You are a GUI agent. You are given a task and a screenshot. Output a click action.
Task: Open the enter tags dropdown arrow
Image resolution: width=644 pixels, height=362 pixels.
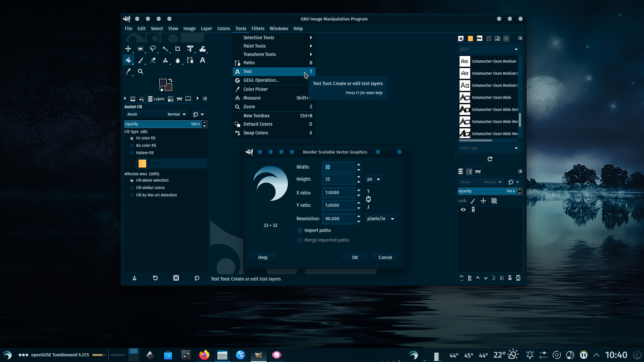pyautogui.click(x=516, y=148)
